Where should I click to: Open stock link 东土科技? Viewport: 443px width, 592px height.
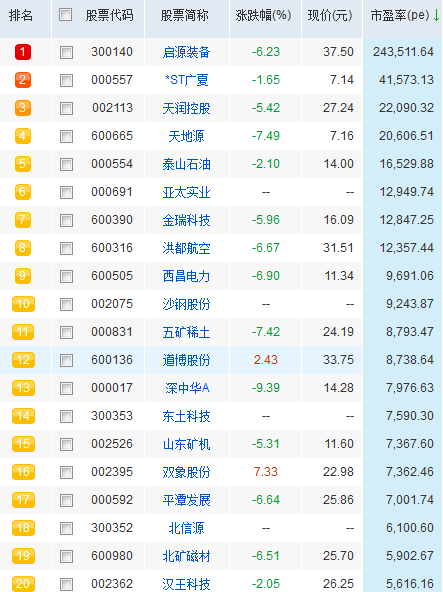186,416
